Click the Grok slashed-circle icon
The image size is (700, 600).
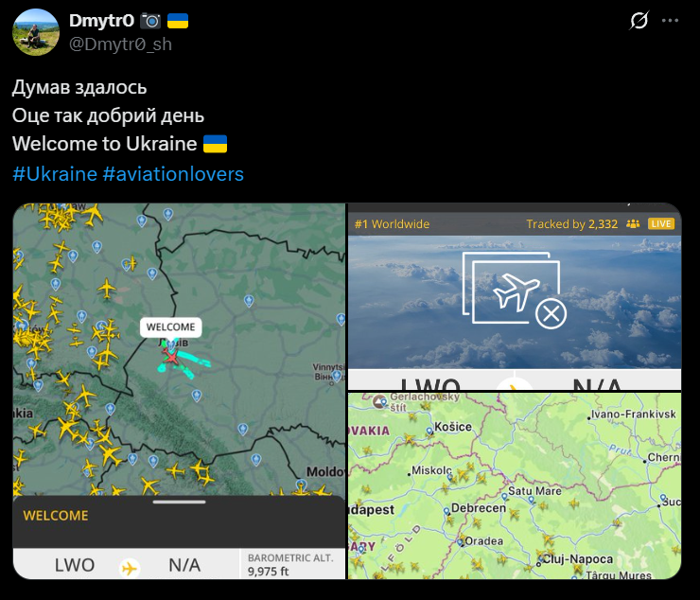tap(639, 21)
